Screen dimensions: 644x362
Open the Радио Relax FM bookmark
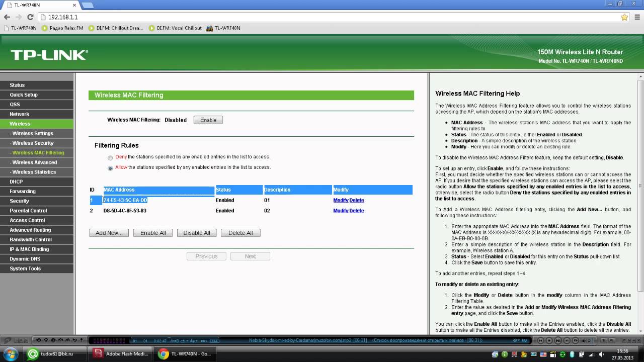click(x=63, y=28)
